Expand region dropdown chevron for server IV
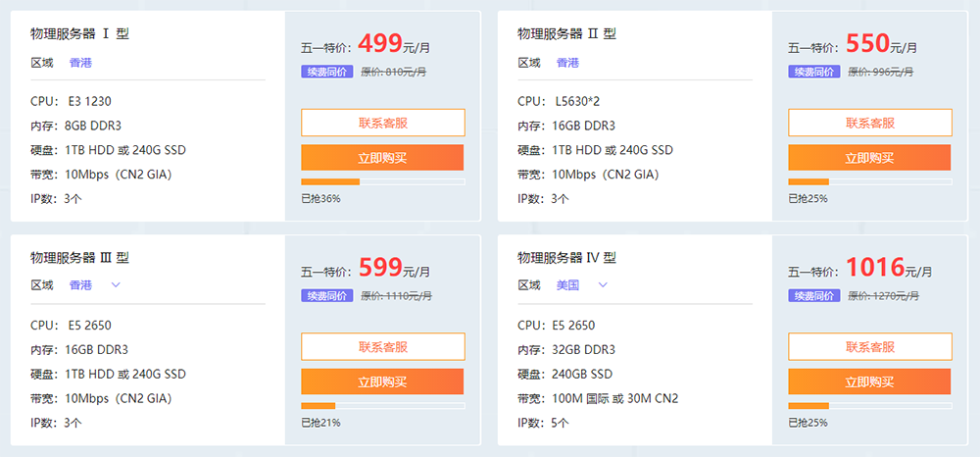 tap(603, 285)
